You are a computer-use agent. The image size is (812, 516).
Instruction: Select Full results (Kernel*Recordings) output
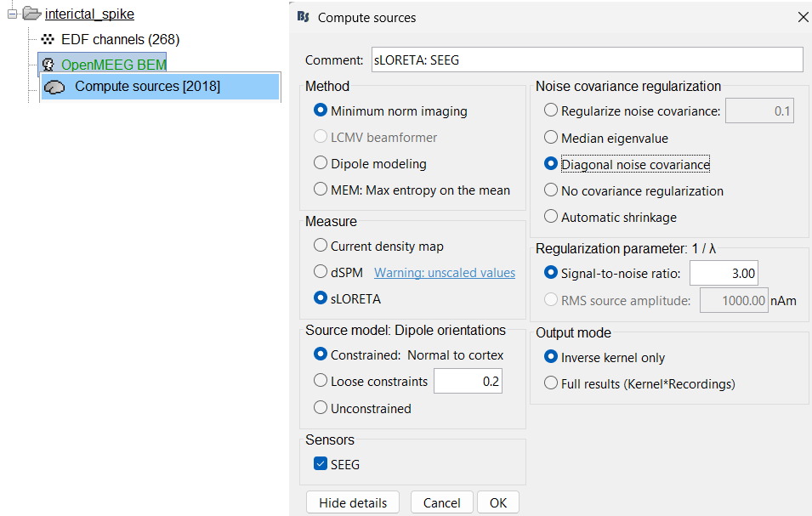[x=551, y=383]
